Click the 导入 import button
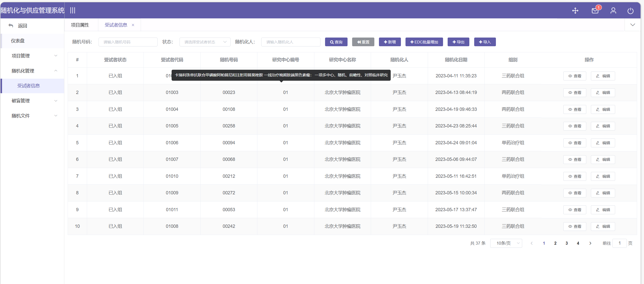644x284 pixels. click(x=485, y=42)
